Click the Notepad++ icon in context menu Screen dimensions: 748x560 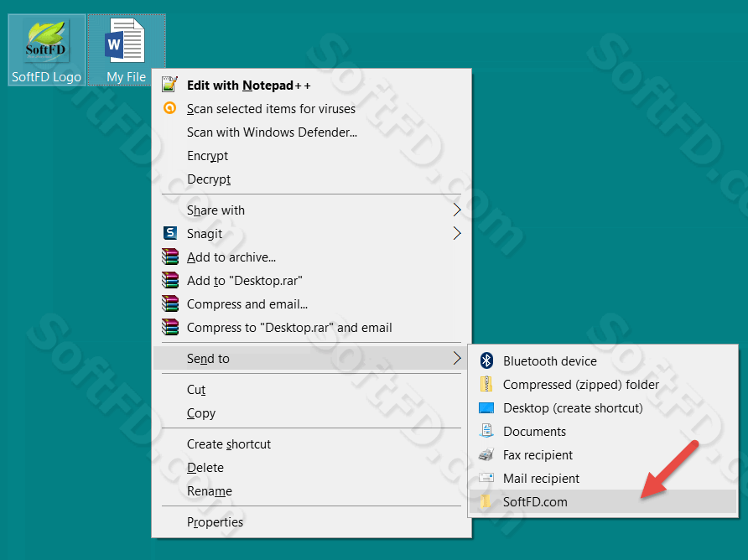point(170,85)
